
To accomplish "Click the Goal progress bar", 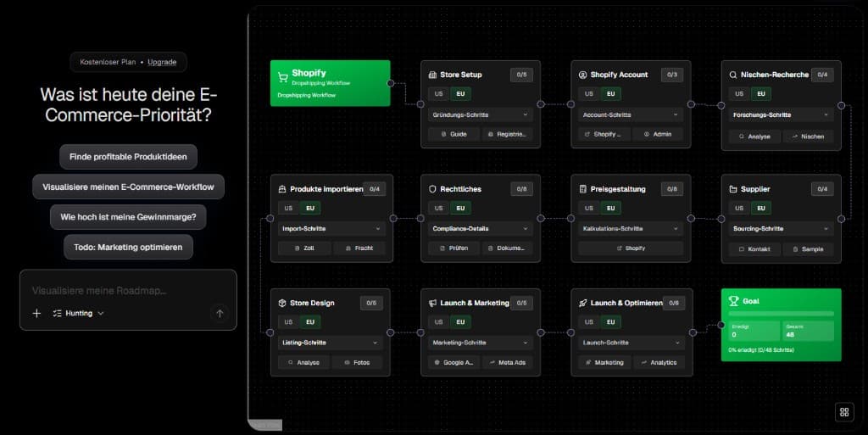I will coord(781,314).
